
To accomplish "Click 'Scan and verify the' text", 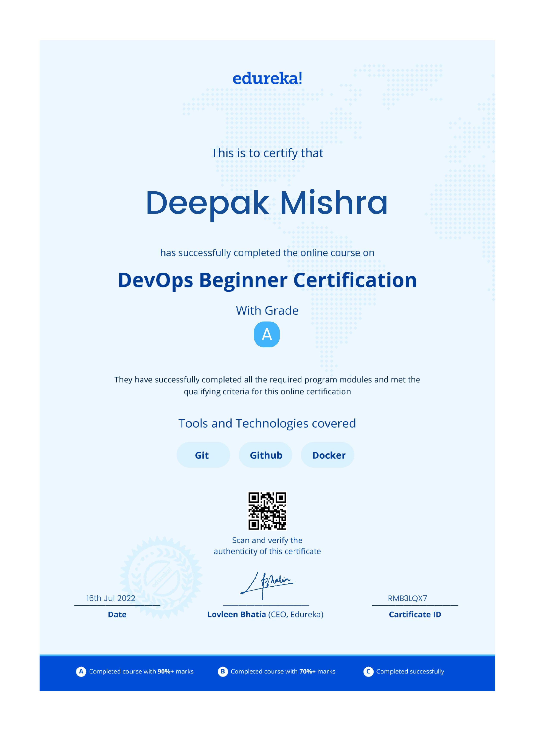I will pos(267,540).
